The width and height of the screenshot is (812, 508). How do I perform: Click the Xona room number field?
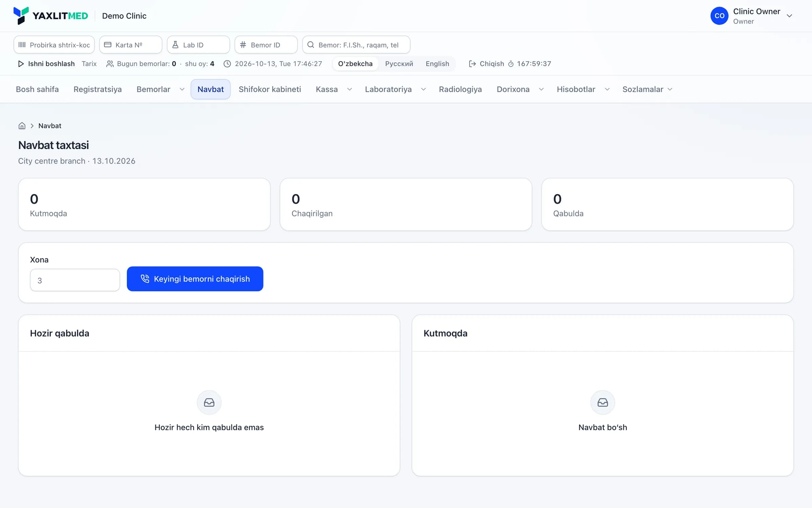(75, 280)
